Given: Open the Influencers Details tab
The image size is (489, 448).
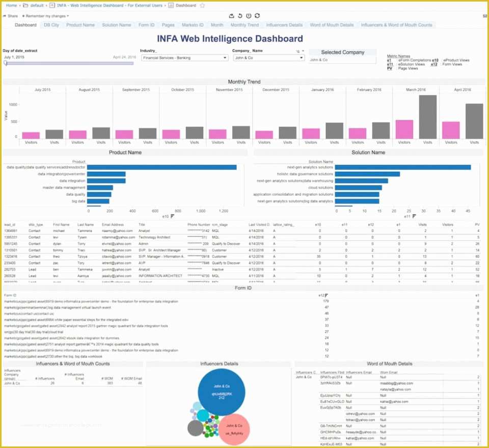Looking at the screenshot, I should click(x=284, y=25).
